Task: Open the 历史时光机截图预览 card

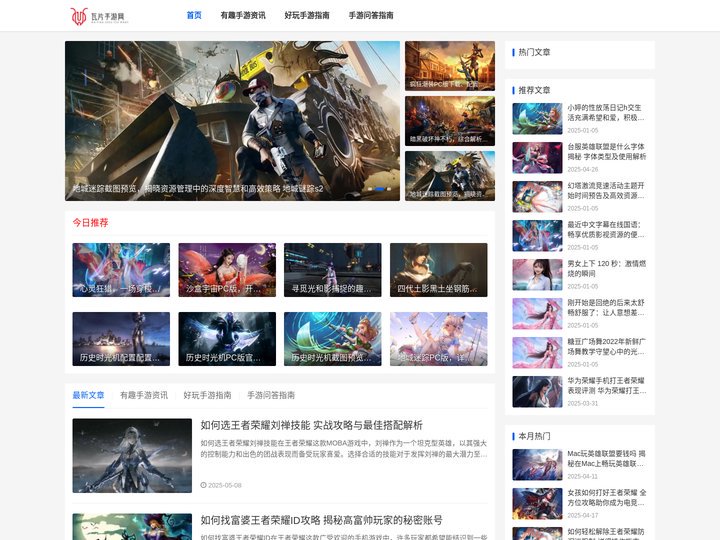Action: click(333, 339)
